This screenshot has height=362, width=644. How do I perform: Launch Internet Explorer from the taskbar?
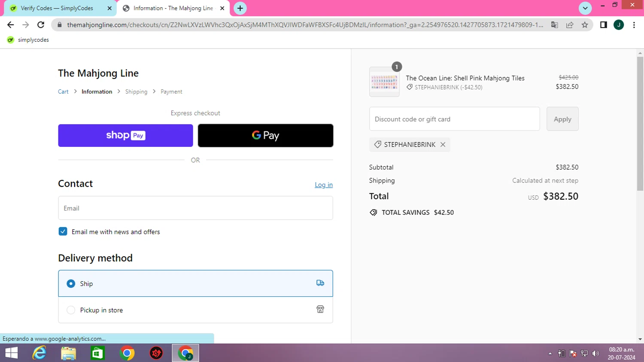point(39,353)
